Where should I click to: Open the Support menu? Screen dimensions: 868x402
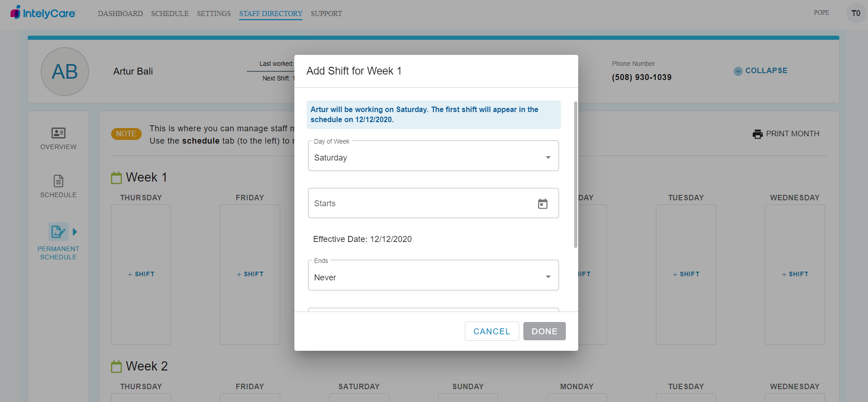pyautogui.click(x=326, y=14)
